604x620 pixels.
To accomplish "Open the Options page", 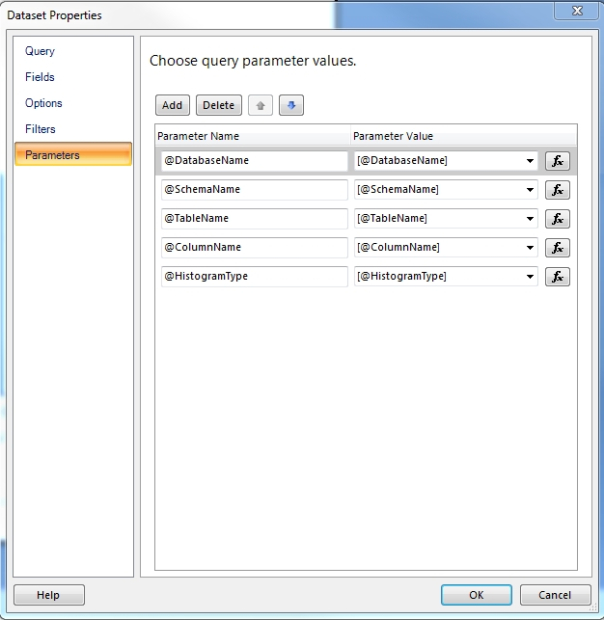I will (43, 103).
